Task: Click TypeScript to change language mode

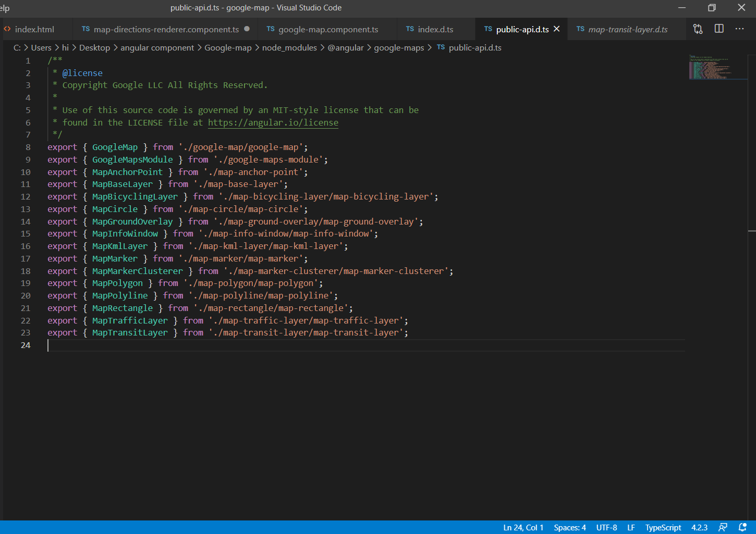Action: click(x=663, y=527)
